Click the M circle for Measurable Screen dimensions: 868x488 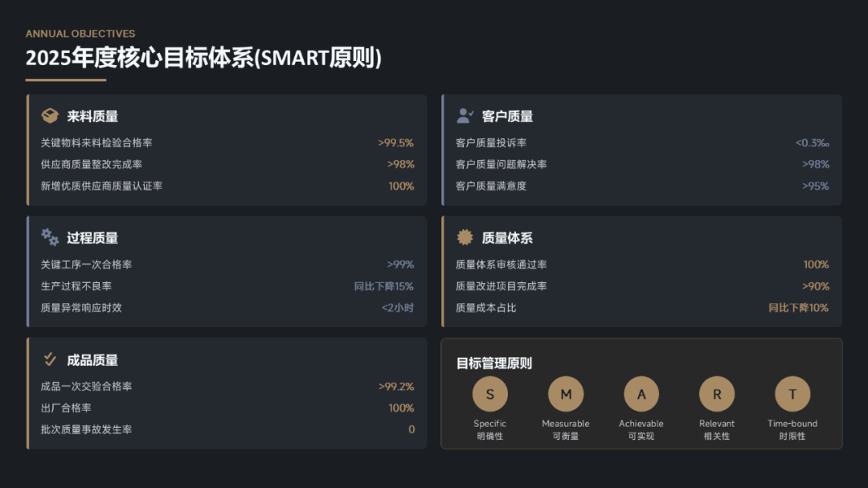[x=566, y=394]
